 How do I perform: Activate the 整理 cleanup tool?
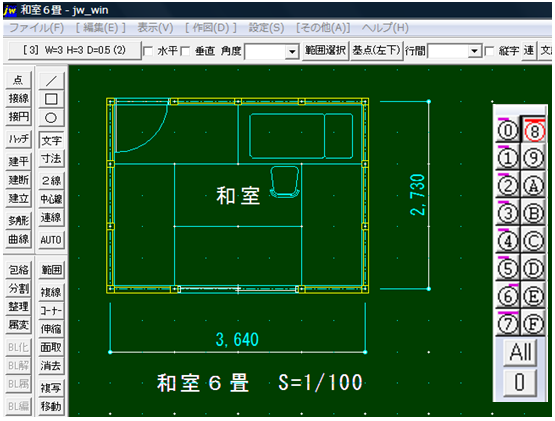coord(18,307)
